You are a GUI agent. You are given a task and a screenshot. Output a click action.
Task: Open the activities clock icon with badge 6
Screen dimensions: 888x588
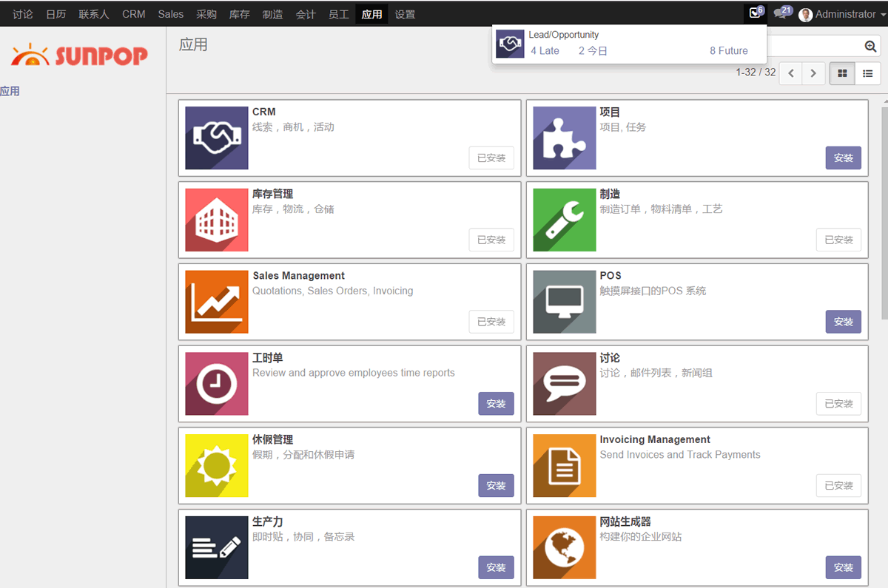click(756, 13)
